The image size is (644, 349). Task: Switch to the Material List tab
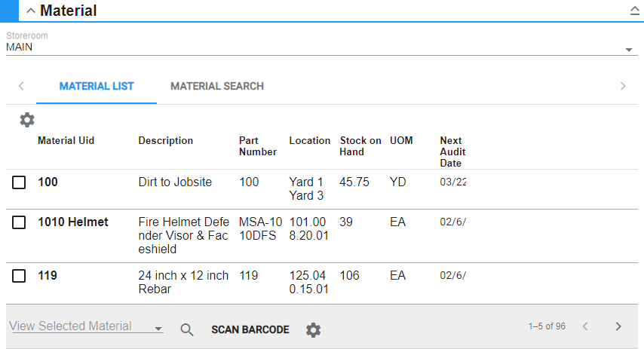pos(97,86)
